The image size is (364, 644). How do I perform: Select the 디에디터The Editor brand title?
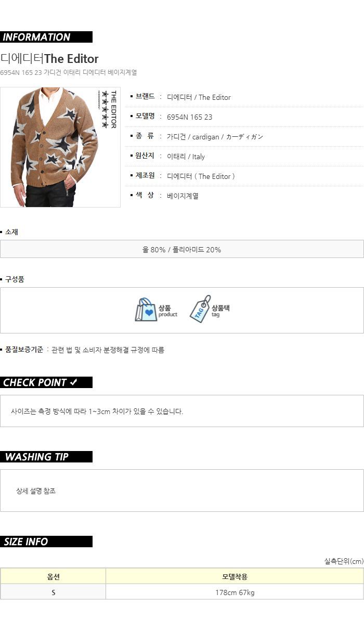(49, 58)
